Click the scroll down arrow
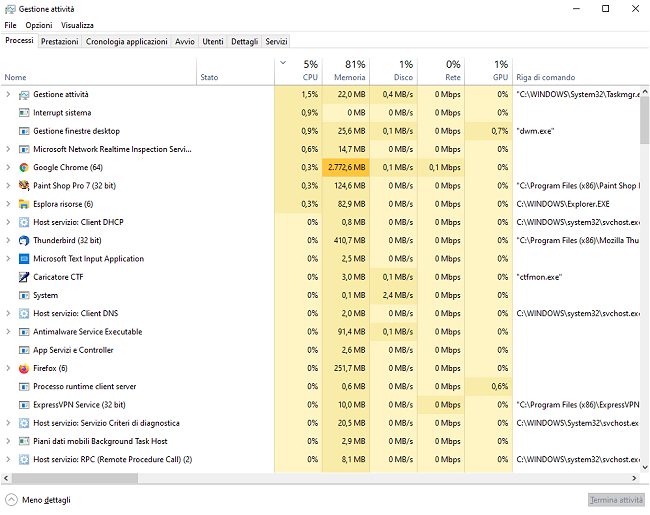This screenshot has width=650, height=515. click(x=645, y=467)
